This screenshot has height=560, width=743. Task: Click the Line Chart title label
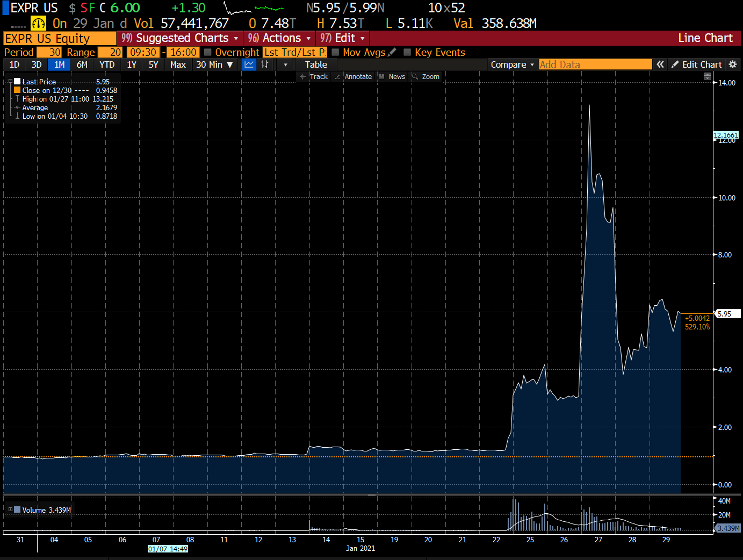(705, 38)
